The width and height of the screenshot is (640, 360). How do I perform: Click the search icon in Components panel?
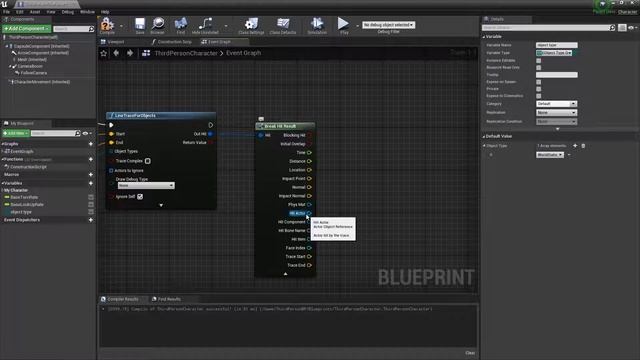(x=91, y=29)
